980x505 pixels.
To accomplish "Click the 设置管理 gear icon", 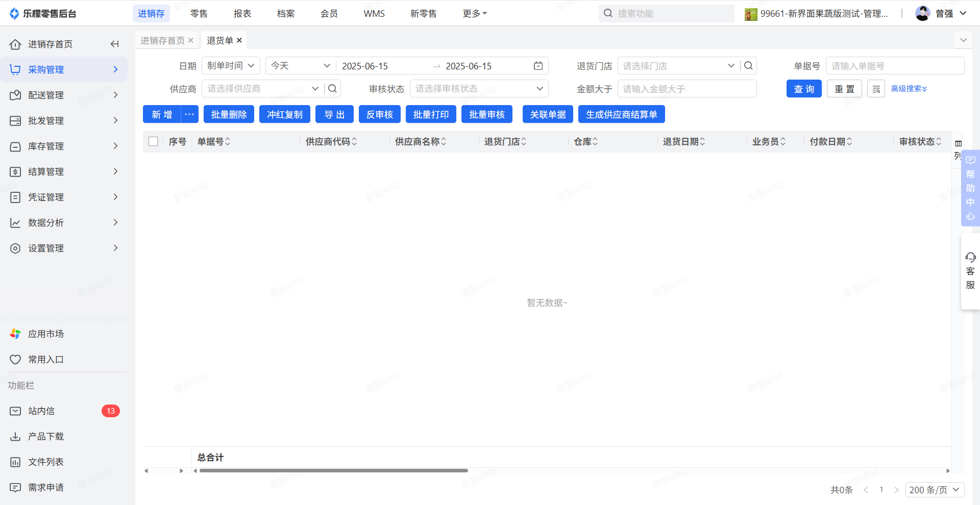I will click(15, 248).
